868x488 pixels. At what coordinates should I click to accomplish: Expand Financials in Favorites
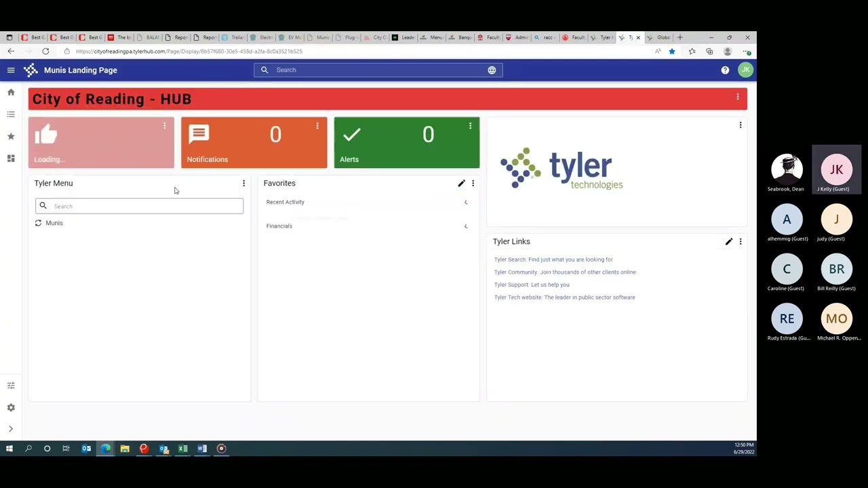465,226
